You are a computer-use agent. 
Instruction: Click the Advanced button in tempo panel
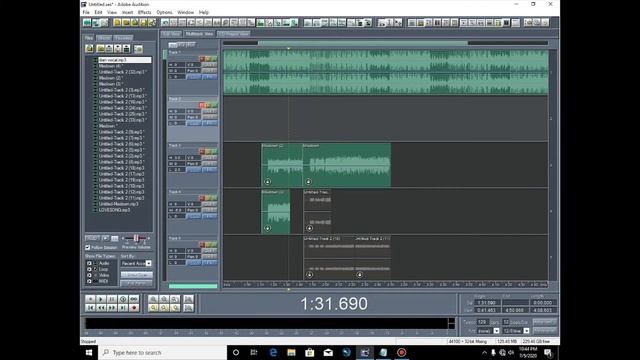545,322
